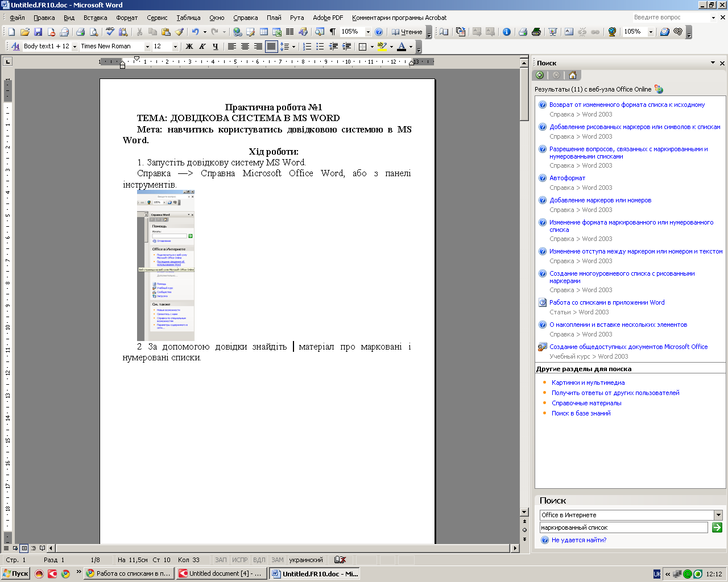Undo the last action
728x582 pixels.
tap(196, 32)
